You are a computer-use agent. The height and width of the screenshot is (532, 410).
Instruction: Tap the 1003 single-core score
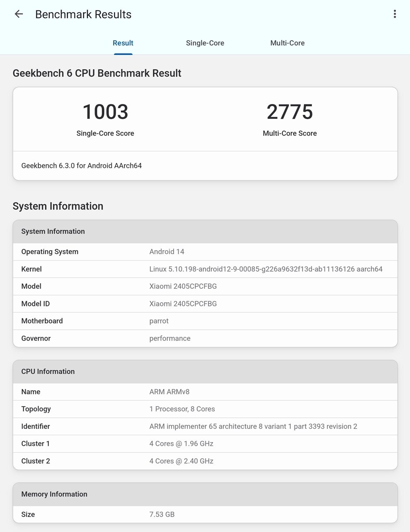105,112
